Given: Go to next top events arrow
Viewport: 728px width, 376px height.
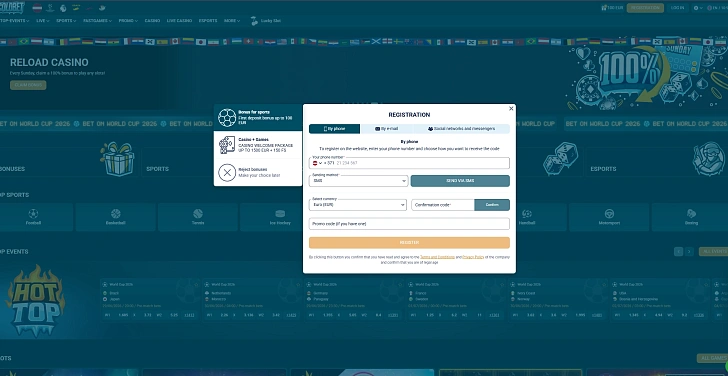Looking at the screenshot, I should tap(689, 251).
